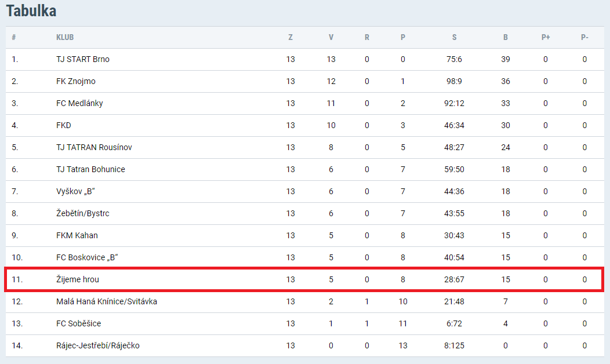Click the Tabulka heading
Image resolution: width=610 pixels, height=364 pixels.
pos(31,11)
